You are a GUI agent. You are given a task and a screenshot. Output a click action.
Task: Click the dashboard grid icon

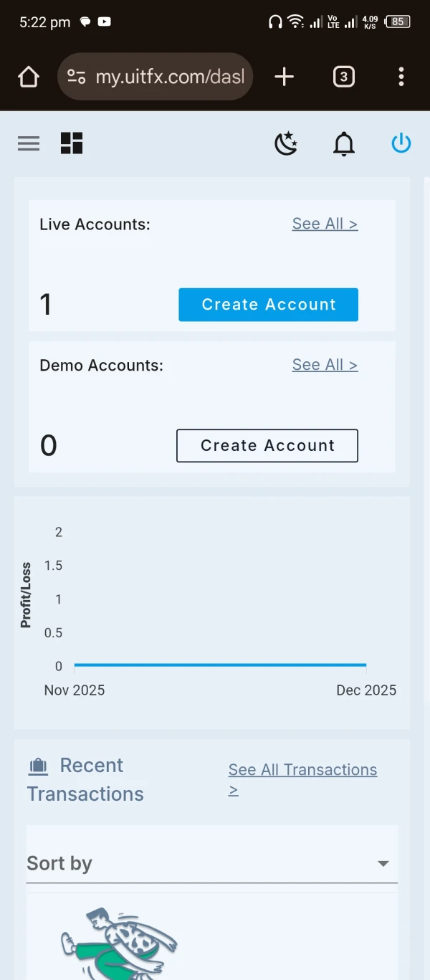(x=72, y=143)
